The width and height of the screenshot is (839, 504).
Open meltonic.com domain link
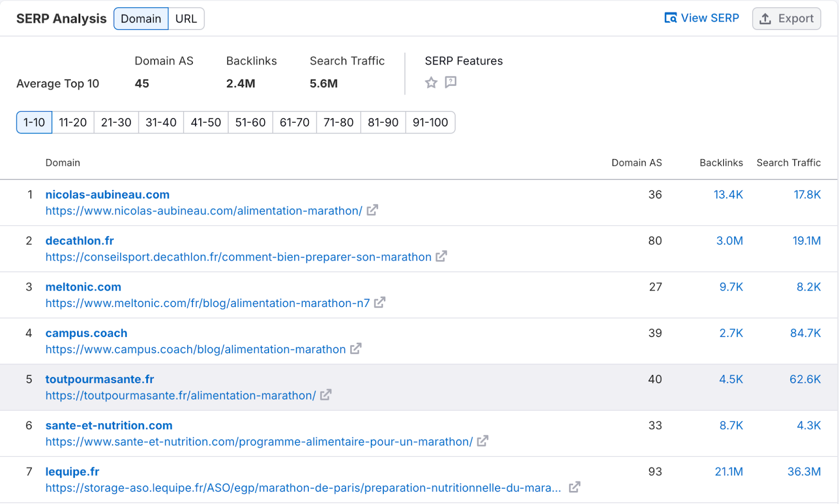pos(83,287)
